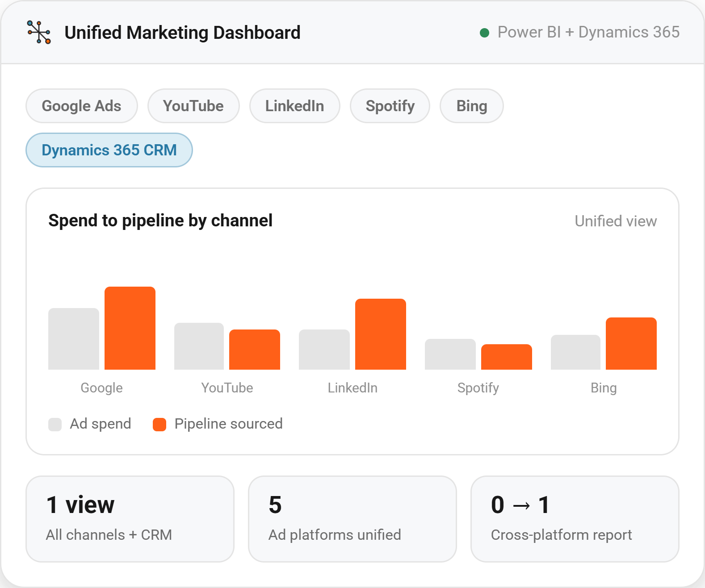
Task: Click the Google axis label
Action: [x=101, y=388]
